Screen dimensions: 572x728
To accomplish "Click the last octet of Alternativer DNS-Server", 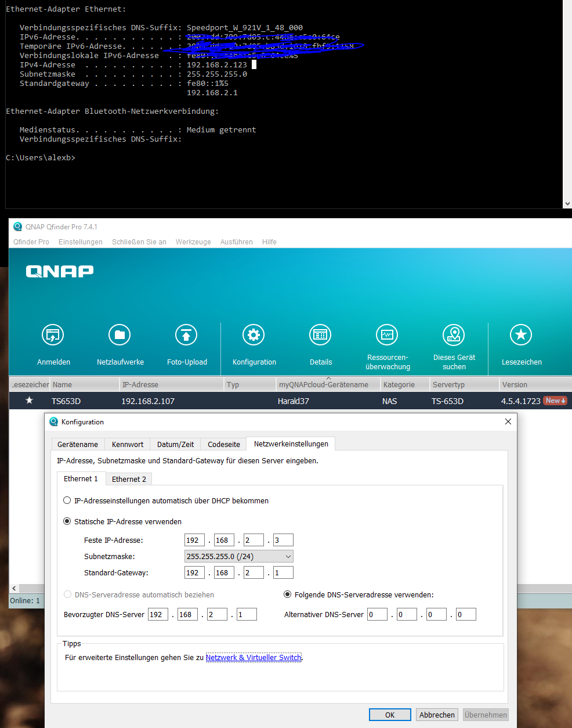I will click(x=466, y=614).
